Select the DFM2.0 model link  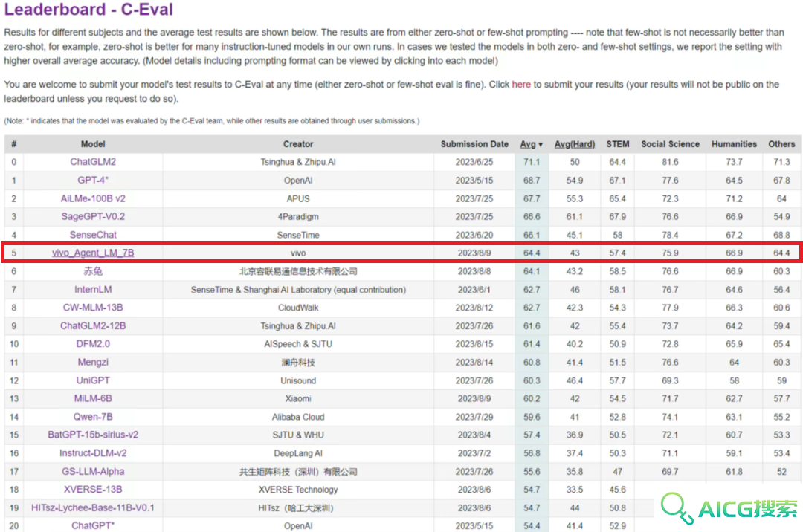93,344
